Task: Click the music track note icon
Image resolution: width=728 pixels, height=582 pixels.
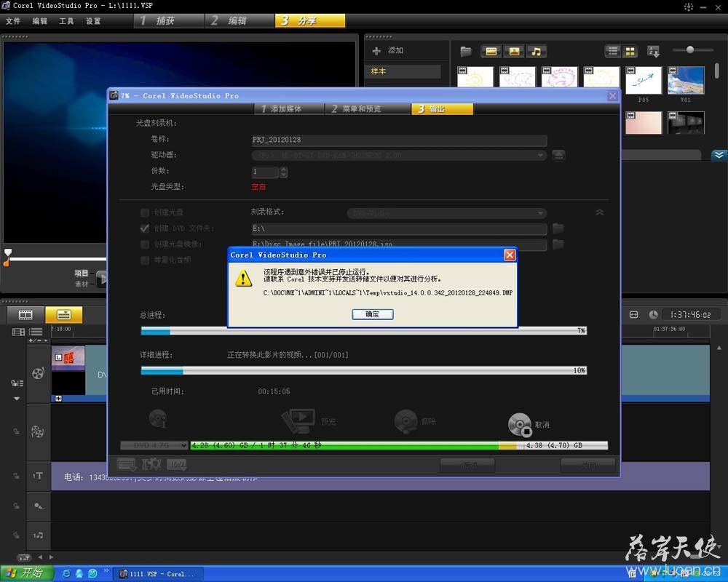Action: click(38, 535)
